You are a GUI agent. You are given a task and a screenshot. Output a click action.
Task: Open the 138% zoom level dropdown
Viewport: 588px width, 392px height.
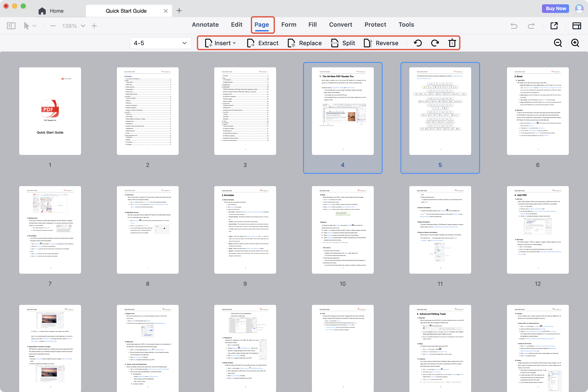[x=83, y=26]
